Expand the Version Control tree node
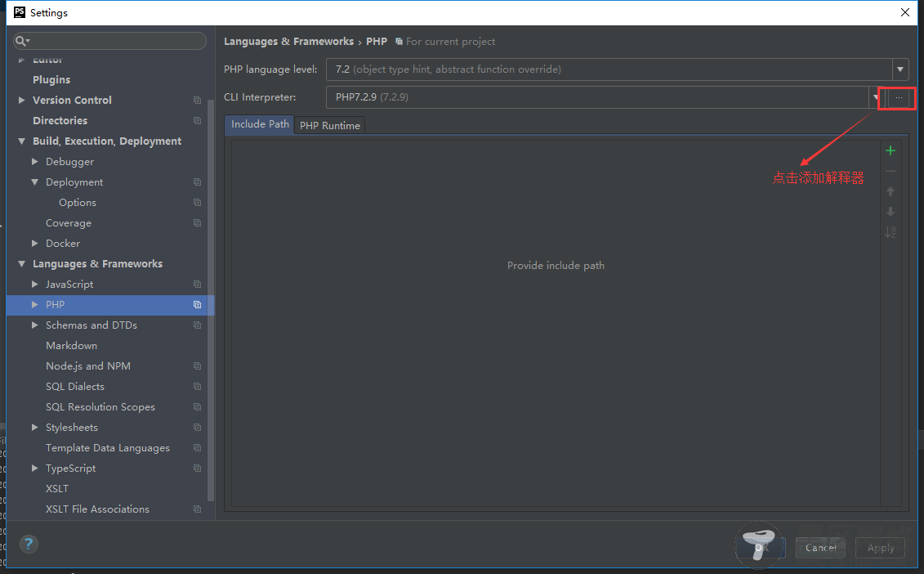This screenshot has width=924, height=574. pyautogui.click(x=22, y=101)
